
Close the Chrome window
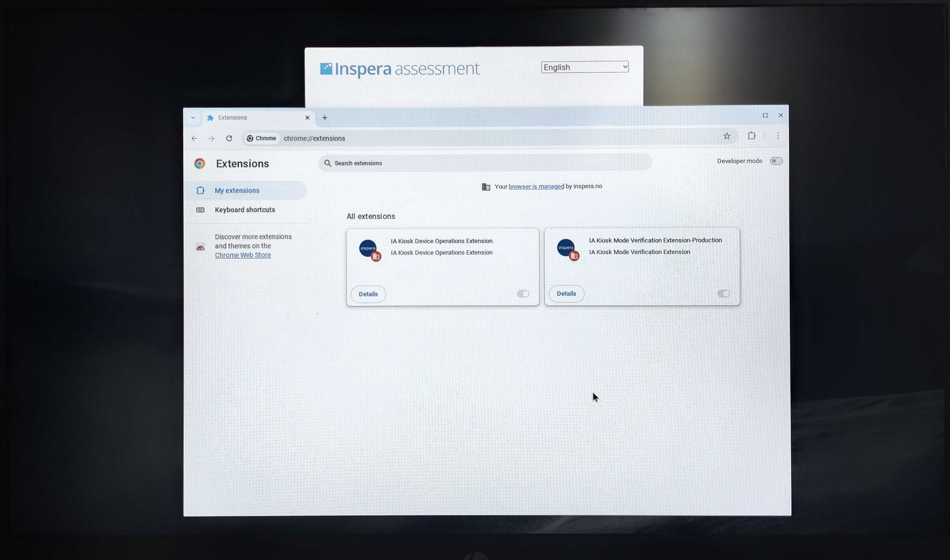coord(781,115)
